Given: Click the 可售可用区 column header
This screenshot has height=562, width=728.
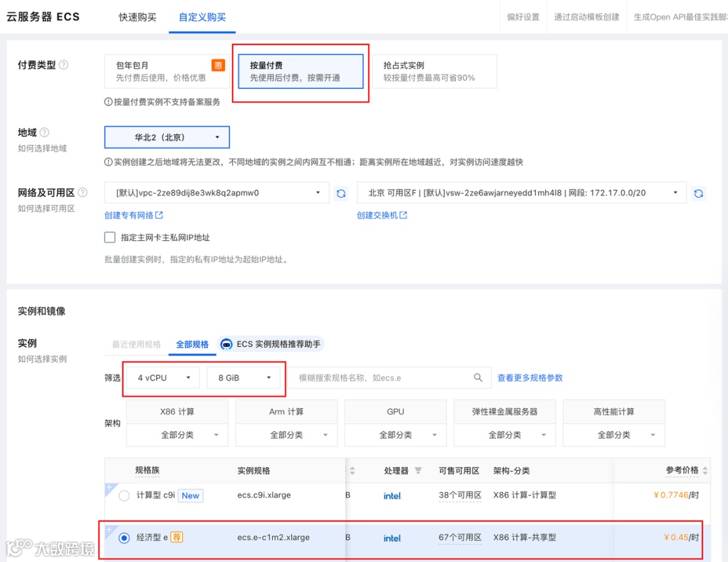Looking at the screenshot, I should point(459,470).
